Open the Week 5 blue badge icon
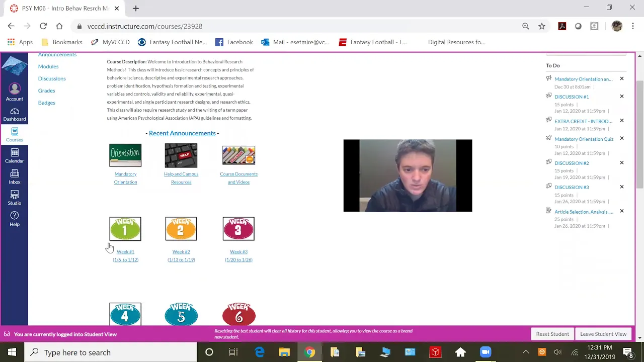Image resolution: width=644 pixels, height=362 pixels. (x=181, y=314)
